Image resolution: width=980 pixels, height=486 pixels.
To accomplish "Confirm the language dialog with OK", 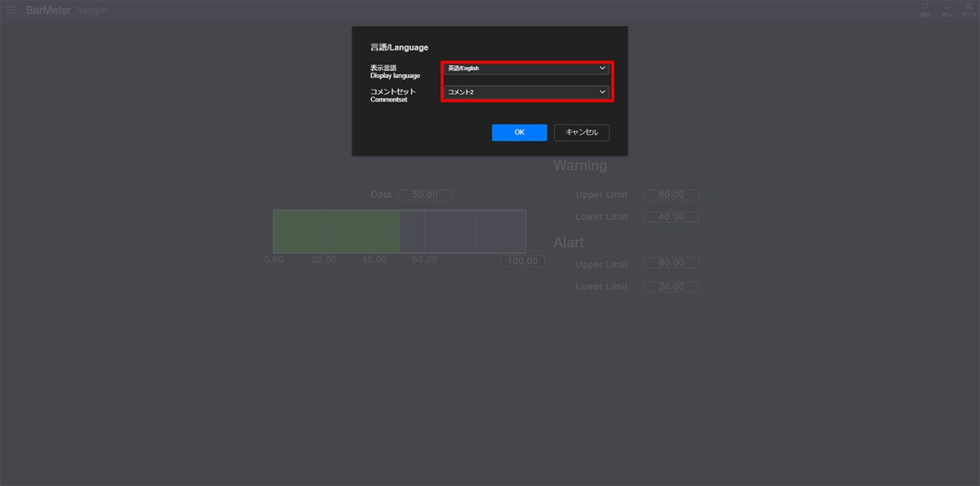I will click(x=519, y=132).
